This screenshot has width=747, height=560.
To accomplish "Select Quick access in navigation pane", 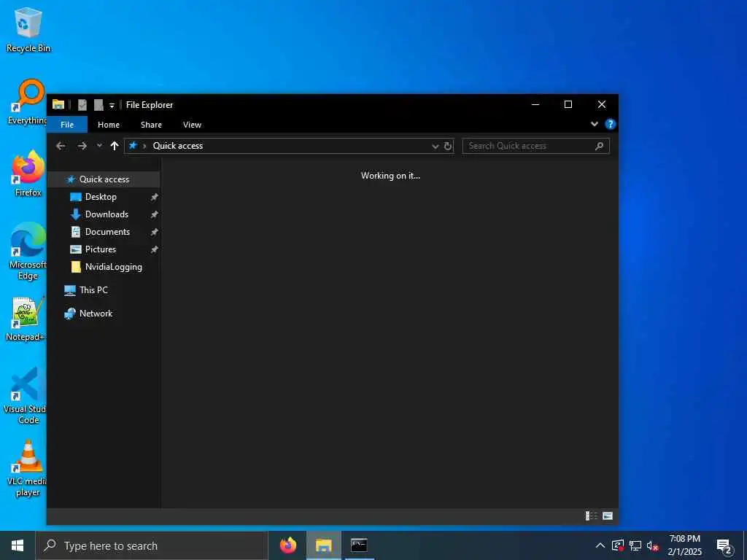I will (x=104, y=179).
